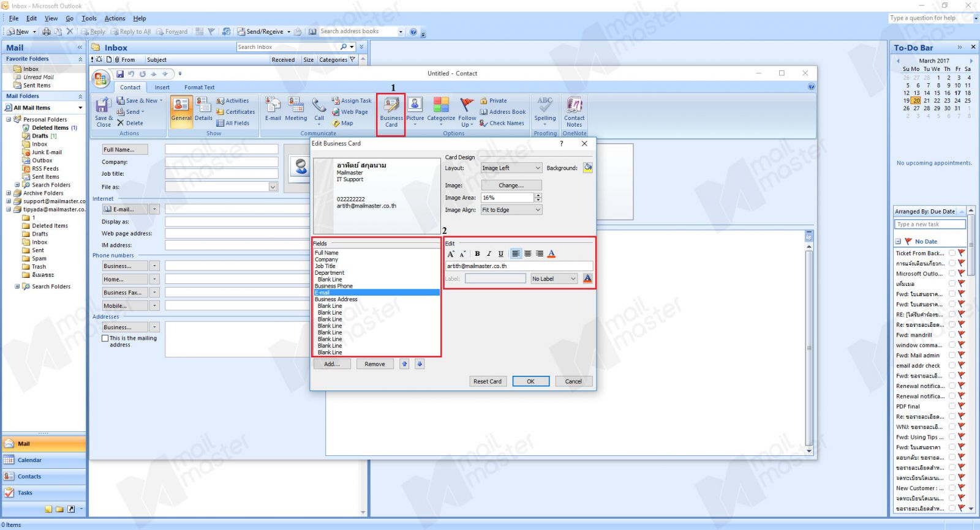The width and height of the screenshot is (980, 530).
Task: Center text in Edit section
Action: pos(527,254)
